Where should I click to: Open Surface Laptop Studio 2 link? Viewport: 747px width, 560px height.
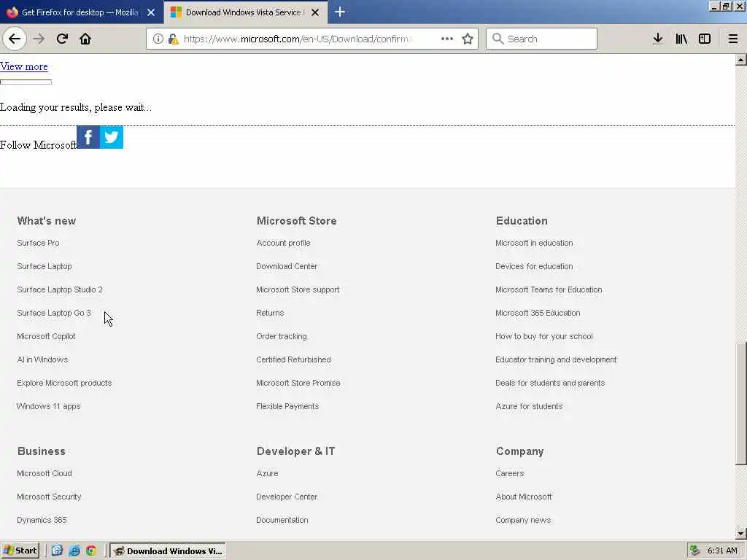(x=60, y=289)
